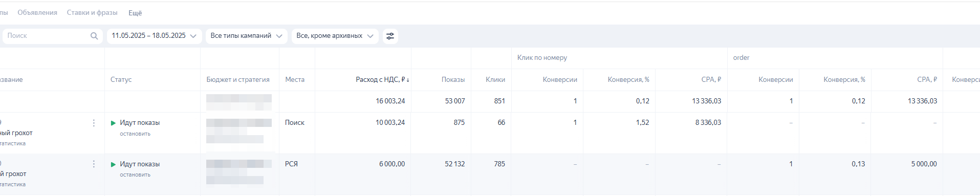The image size is (980, 196).
Task: Click остановить link for the Поиск campaign
Action: click(x=135, y=134)
